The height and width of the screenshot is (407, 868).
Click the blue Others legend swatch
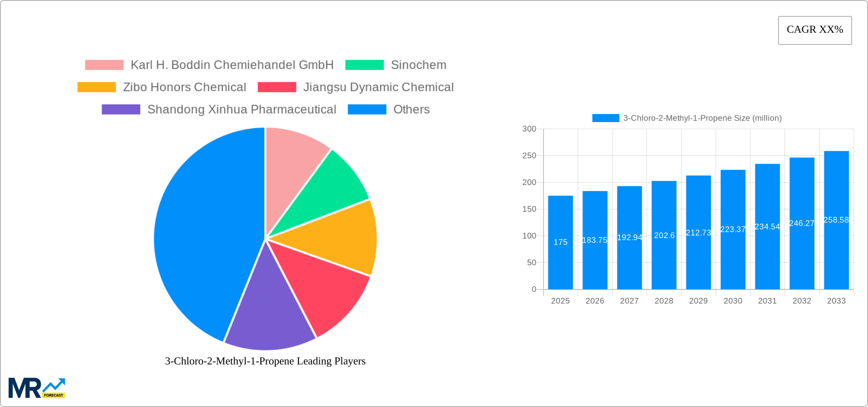[367, 109]
